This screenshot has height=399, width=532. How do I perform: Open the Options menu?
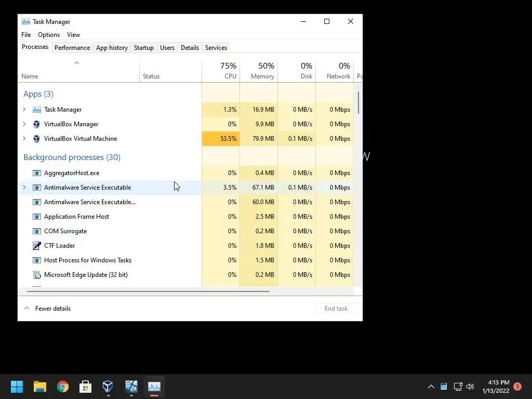(48, 35)
